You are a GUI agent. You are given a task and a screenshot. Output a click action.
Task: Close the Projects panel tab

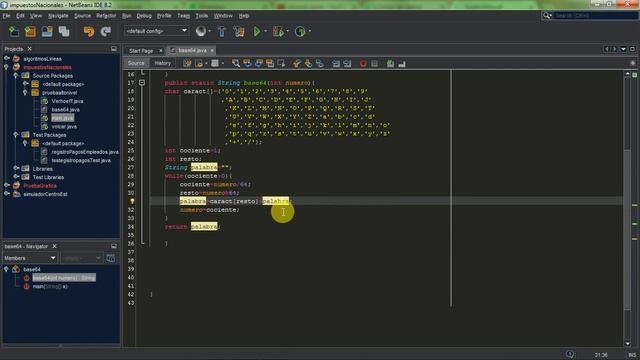tap(29, 49)
